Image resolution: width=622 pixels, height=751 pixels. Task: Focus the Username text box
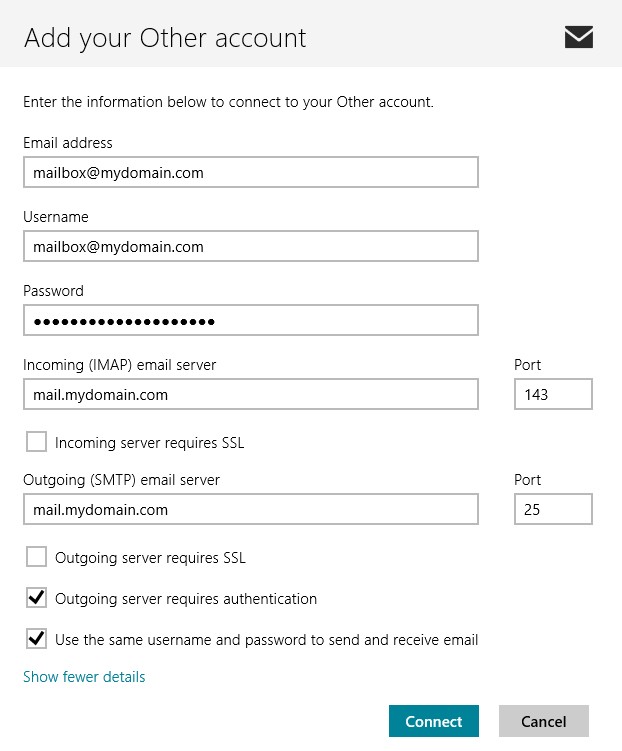click(x=250, y=246)
